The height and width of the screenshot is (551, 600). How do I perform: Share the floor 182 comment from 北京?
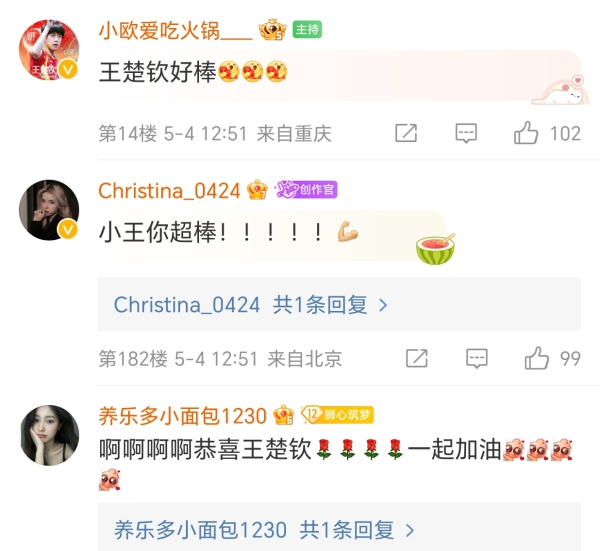point(417,359)
